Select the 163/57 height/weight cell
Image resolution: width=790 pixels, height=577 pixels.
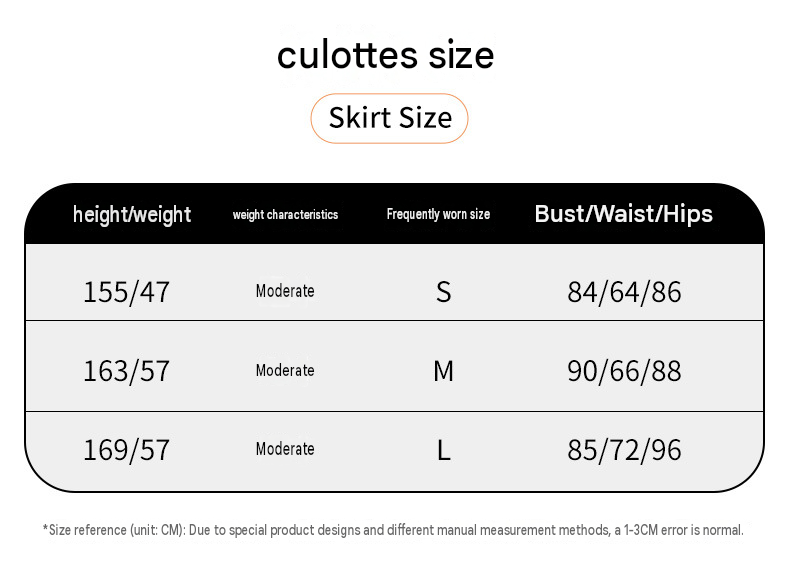[126, 371]
